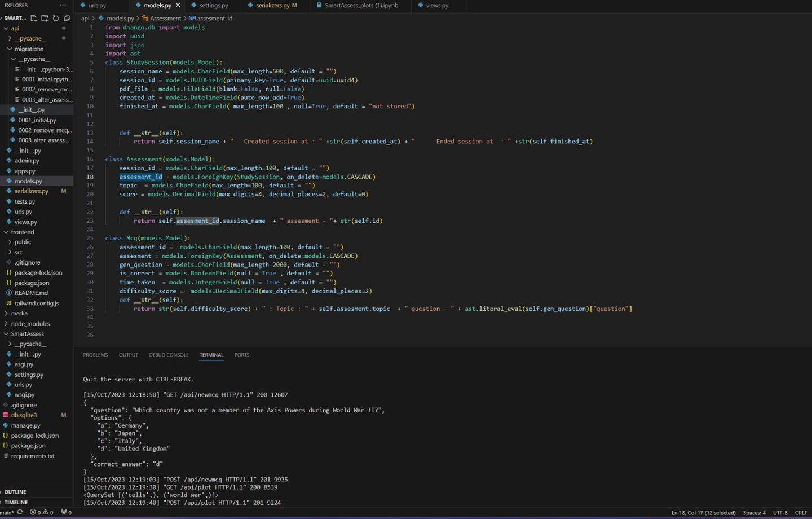
Task: Open the DEBUG CONSOLE panel tab
Action: tap(169, 355)
